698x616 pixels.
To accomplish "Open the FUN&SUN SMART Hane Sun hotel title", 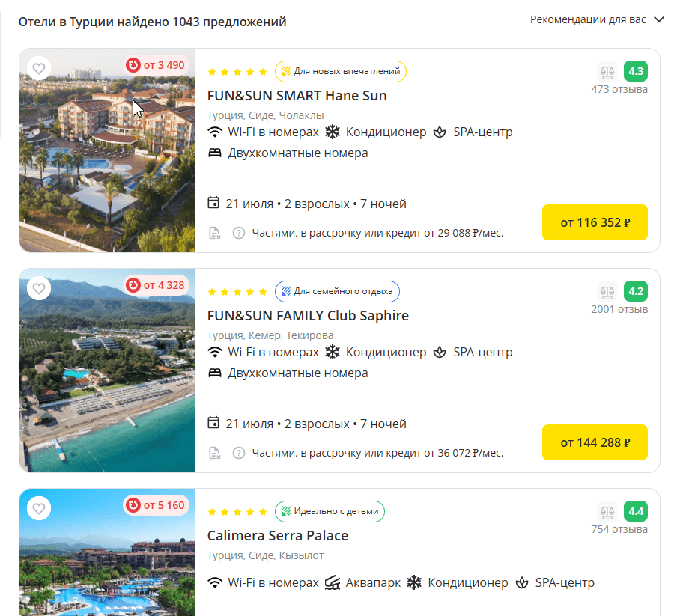I will pyautogui.click(x=297, y=96).
